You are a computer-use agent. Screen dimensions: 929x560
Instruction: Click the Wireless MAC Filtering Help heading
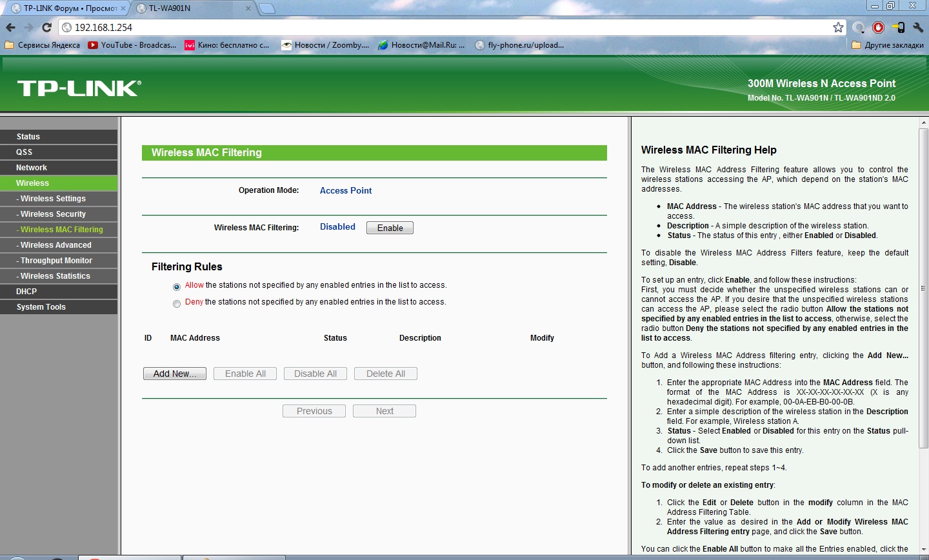click(x=709, y=150)
